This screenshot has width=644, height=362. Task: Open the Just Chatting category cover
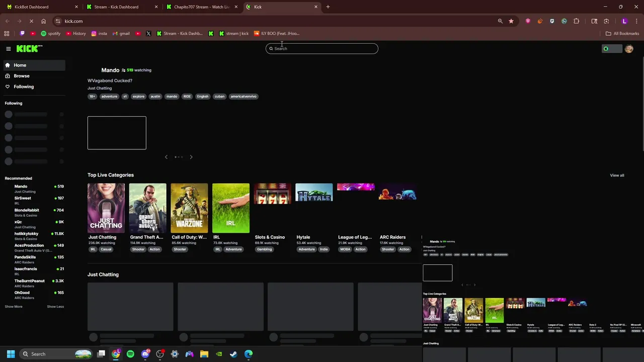(106, 208)
